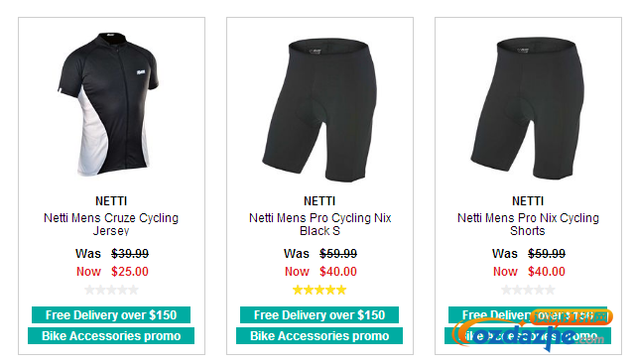The image size is (635, 364).
Task: Click the Netti Mens Pro Cycling Nix Black S title
Action: click(319, 224)
